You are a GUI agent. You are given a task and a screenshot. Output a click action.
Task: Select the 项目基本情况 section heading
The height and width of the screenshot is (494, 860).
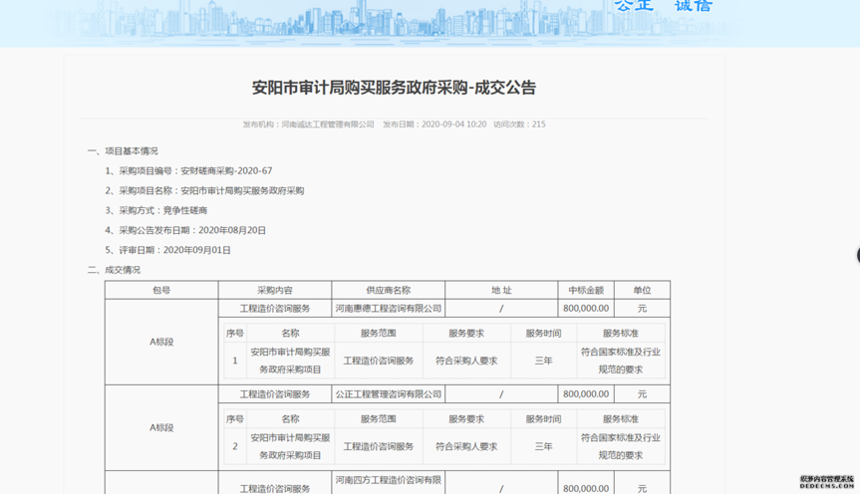pos(123,151)
